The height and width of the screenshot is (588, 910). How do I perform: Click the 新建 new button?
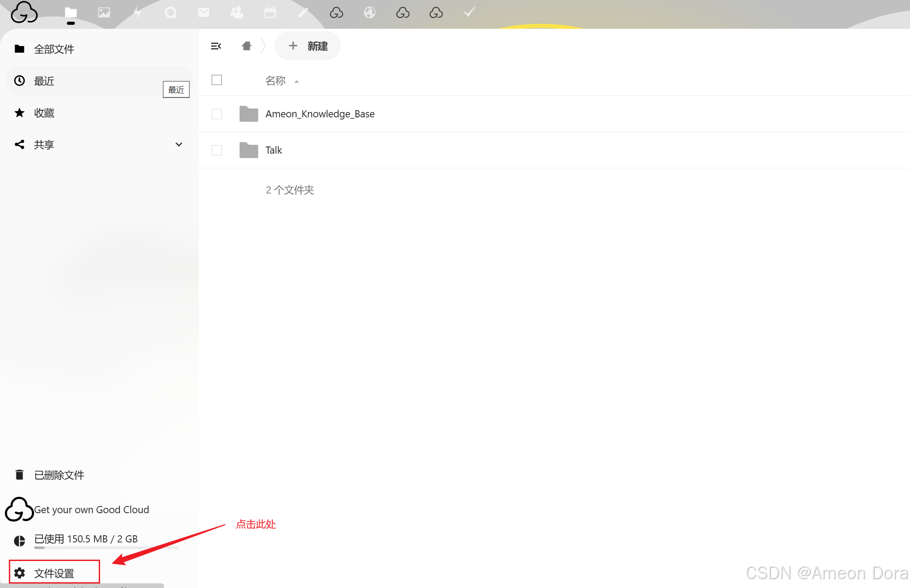[x=308, y=46]
